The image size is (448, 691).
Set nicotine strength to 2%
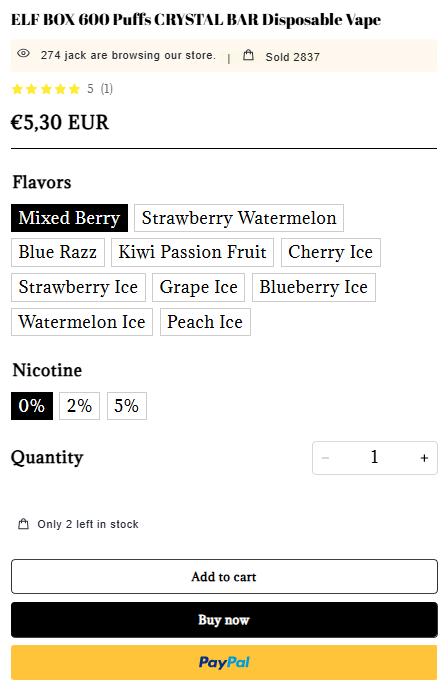79,406
